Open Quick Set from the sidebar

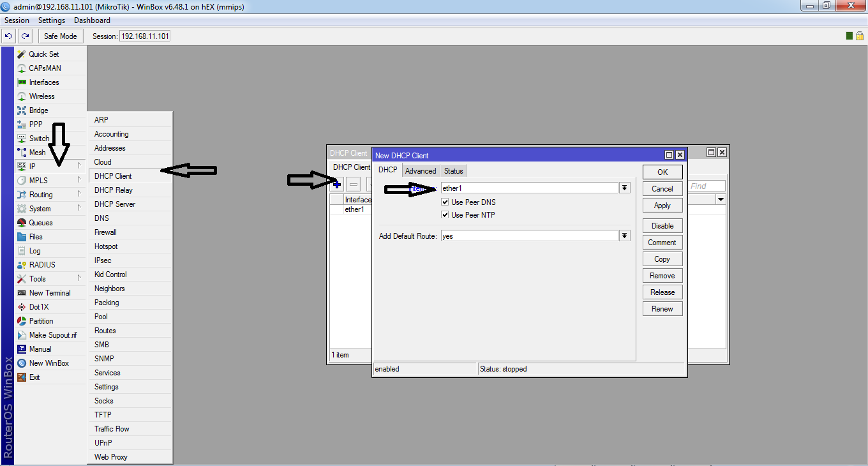(x=50, y=54)
